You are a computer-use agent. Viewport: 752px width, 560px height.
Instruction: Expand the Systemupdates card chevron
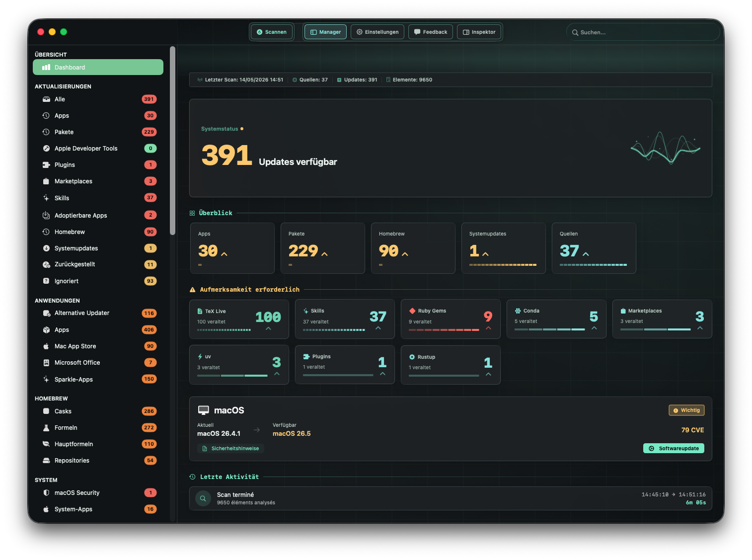tap(486, 254)
